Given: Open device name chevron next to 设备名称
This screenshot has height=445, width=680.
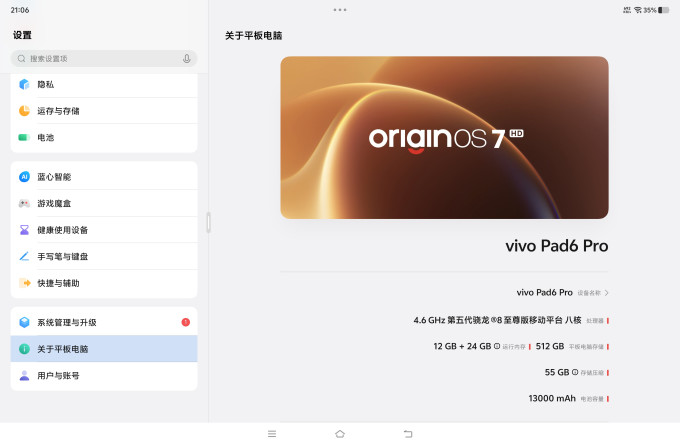Looking at the screenshot, I should [x=606, y=293].
